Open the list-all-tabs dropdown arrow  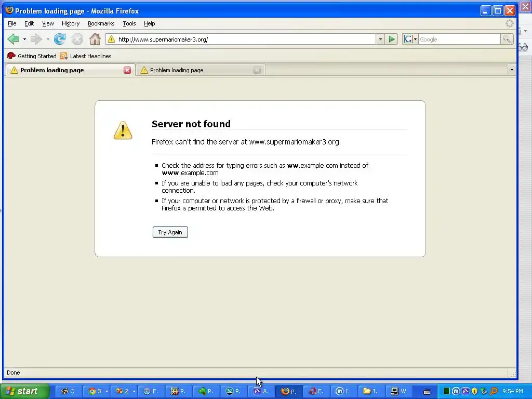[x=512, y=70]
